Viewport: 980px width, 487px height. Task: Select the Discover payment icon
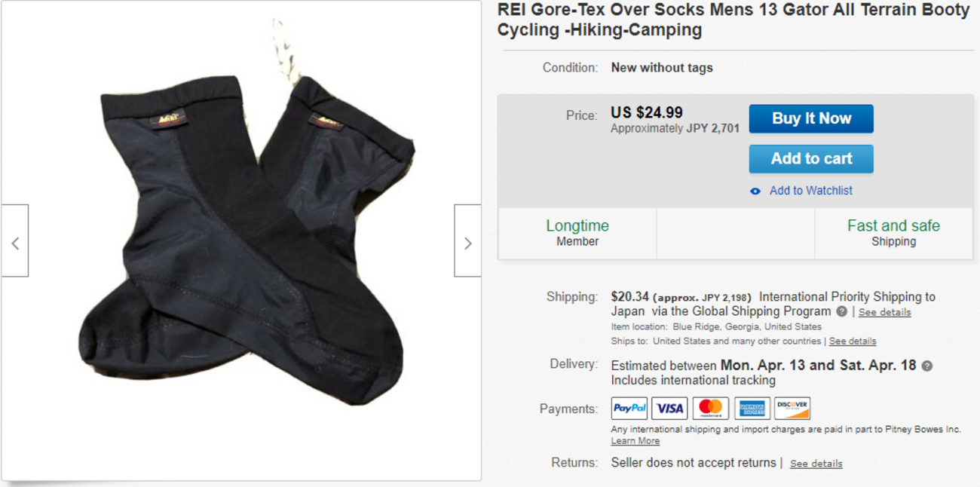792,409
